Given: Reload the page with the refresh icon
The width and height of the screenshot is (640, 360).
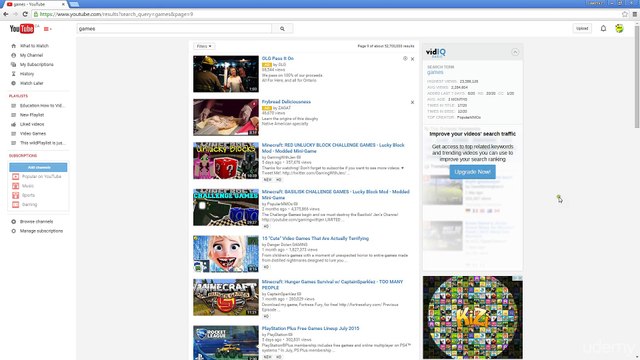Looking at the screenshot, I should [25, 14].
